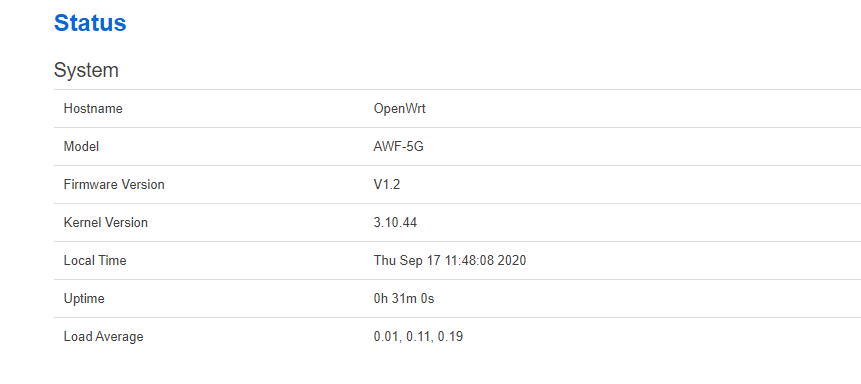
Task: Click the 3.10.44 kernel value
Action: click(x=395, y=222)
